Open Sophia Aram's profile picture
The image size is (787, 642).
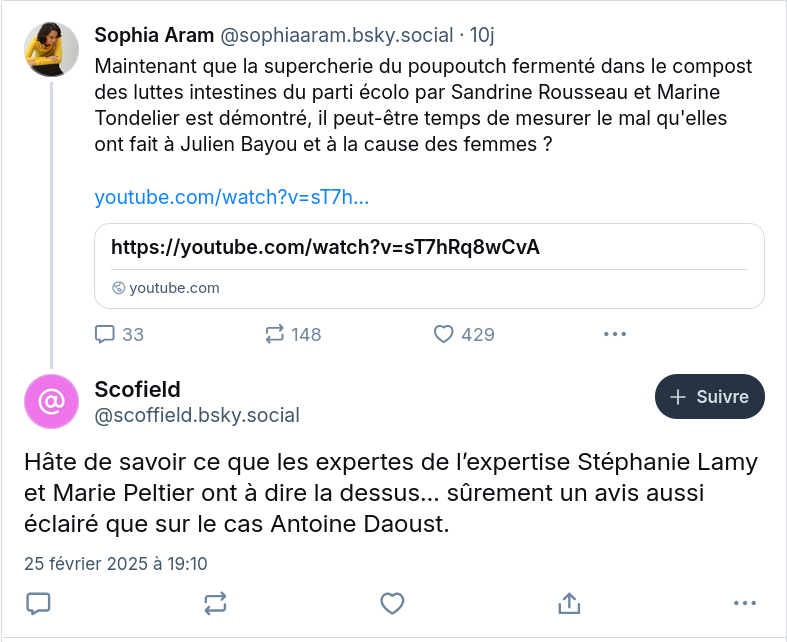(51, 50)
